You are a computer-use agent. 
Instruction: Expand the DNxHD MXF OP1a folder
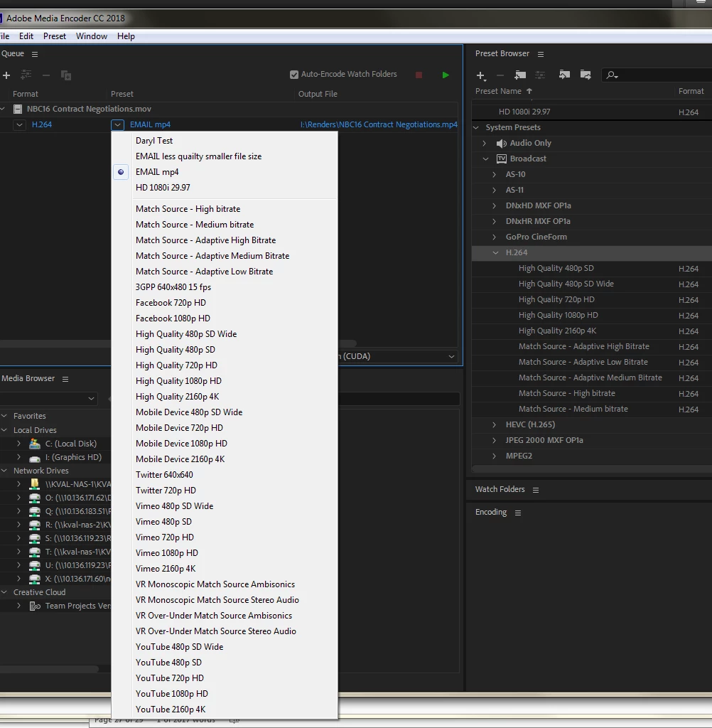(x=495, y=205)
